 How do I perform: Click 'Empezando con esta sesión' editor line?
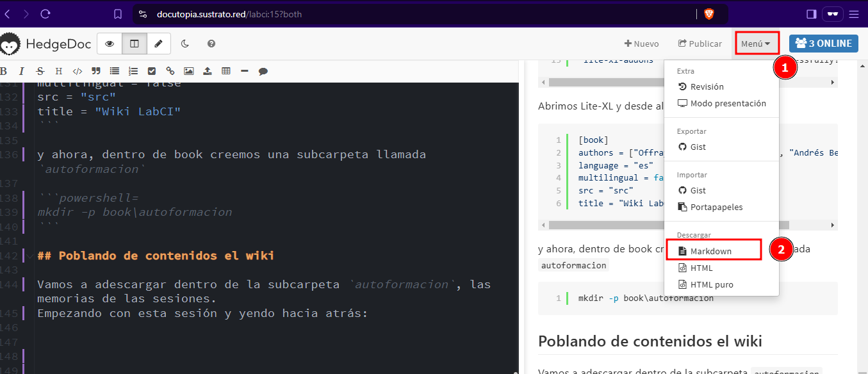(202, 313)
